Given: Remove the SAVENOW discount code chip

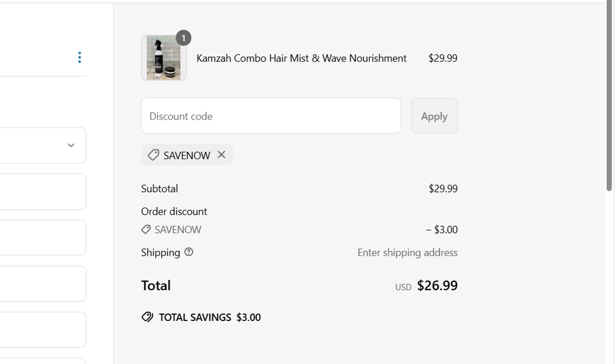Looking at the screenshot, I should (221, 155).
